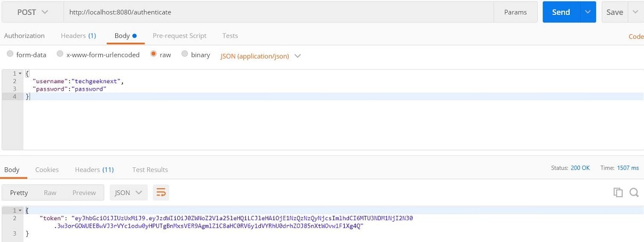The height and width of the screenshot is (242, 644).
Task: Select the form-data radio option
Action: (10, 54)
